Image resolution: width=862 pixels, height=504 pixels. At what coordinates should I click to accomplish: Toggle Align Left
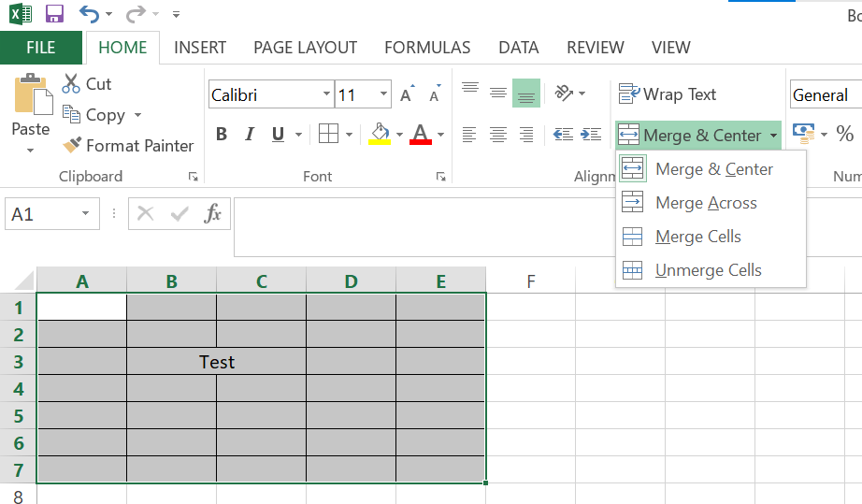(x=469, y=134)
